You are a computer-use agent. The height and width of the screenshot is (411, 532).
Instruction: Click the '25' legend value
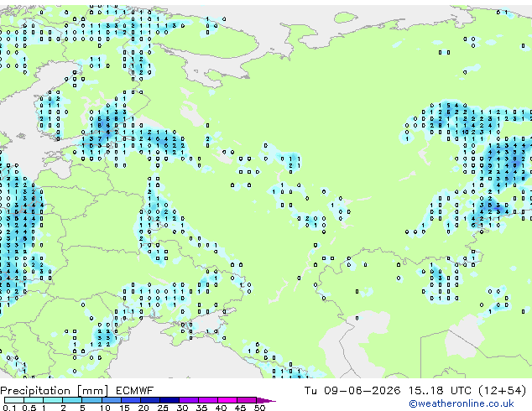tap(163, 408)
